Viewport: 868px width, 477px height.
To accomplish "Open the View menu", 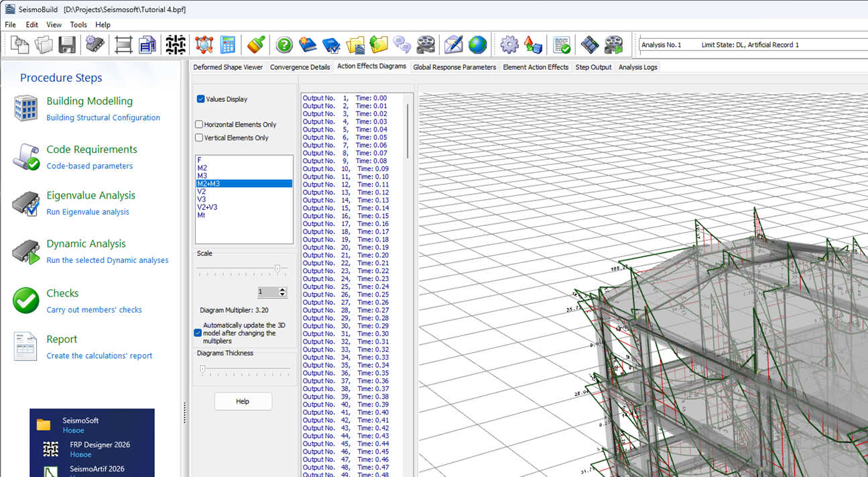I will (x=54, y=25).
